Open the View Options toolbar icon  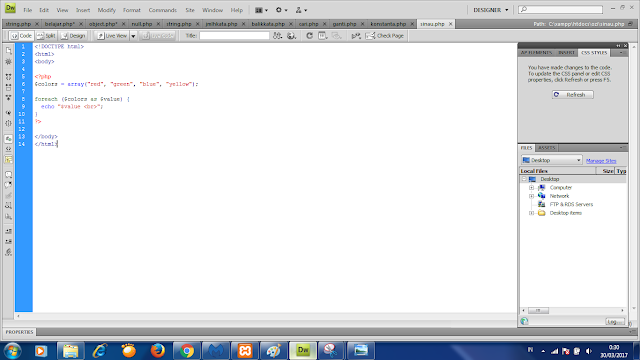point(323,36)
